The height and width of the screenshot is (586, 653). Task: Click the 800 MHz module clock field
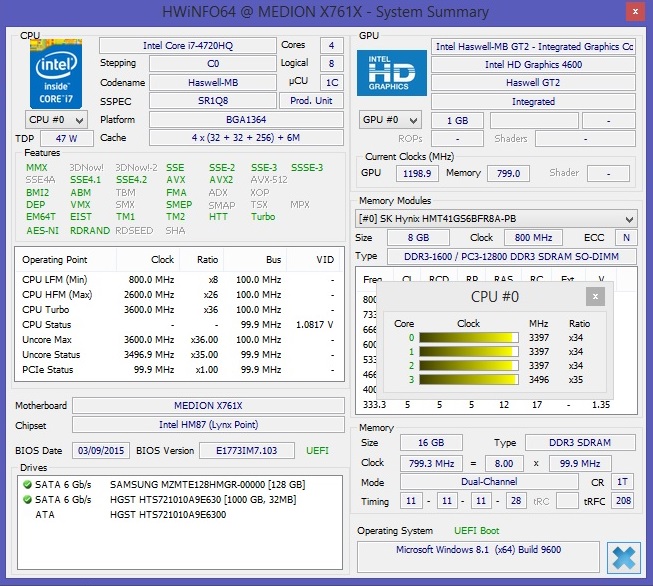(x=533, y=237)
